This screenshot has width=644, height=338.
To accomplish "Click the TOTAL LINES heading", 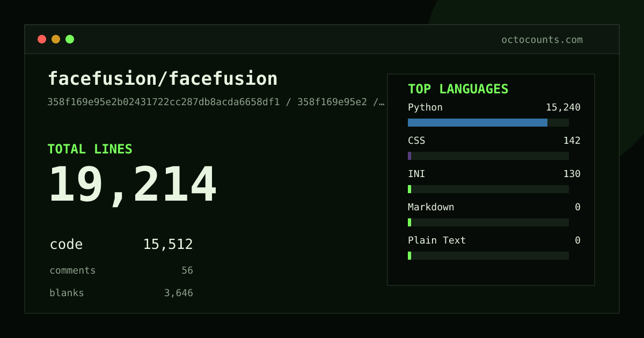I will tap(90, 149).
